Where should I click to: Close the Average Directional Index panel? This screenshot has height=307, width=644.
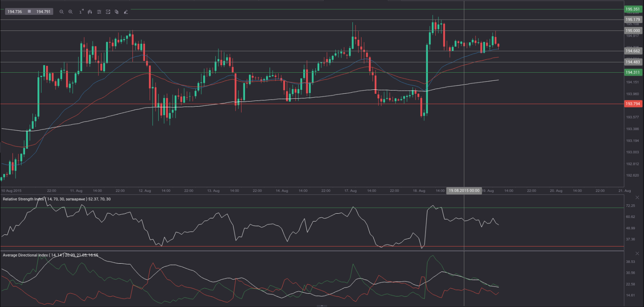coord(637,253)
